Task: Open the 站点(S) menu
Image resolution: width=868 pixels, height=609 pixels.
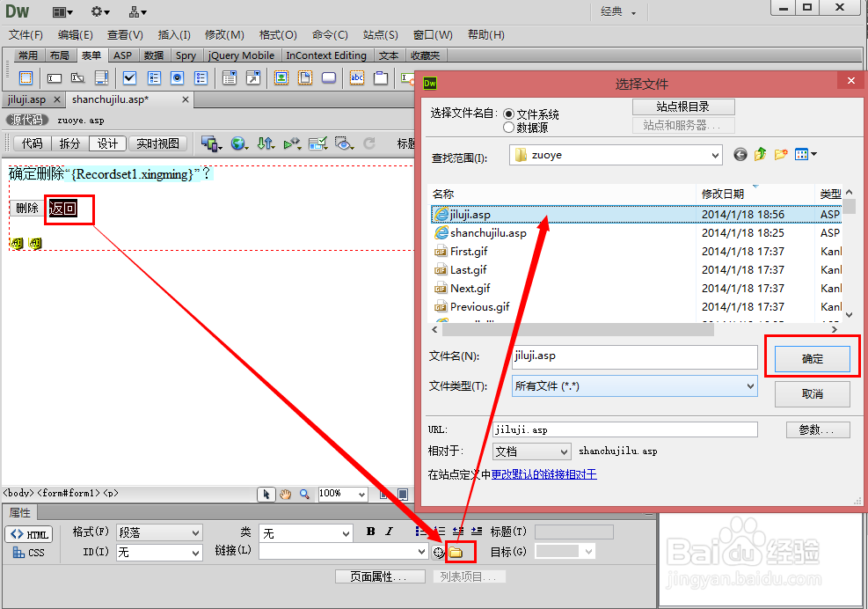Action: coord(380,35)
